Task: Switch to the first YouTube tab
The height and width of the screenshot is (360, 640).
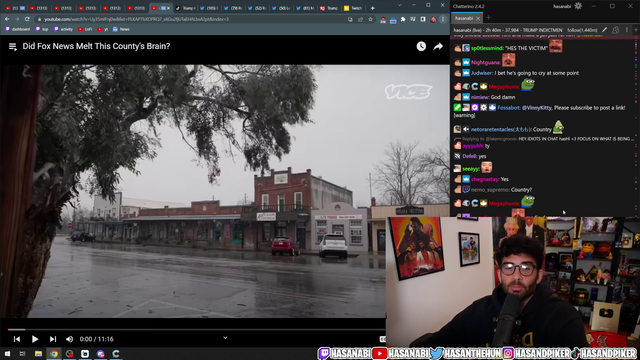Action: [x=15, y=8]
